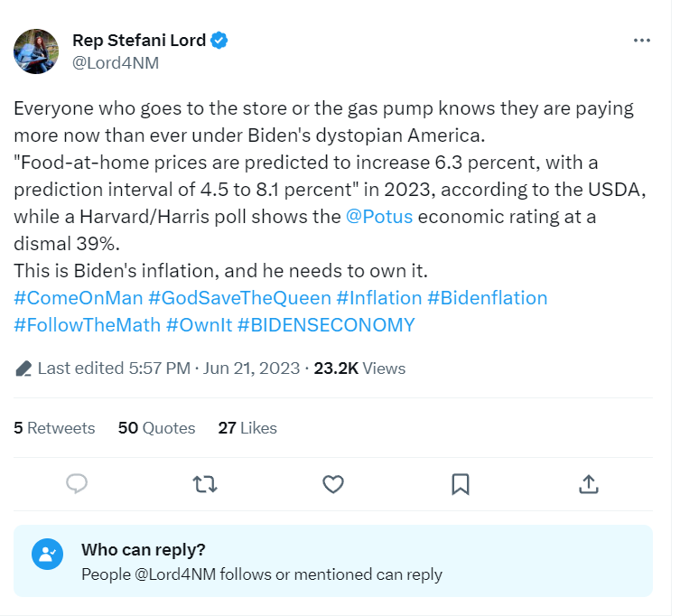This screenshot has width=680, height=616.
Task: Open the three-dot more options menu
Action: click(642, 41)
